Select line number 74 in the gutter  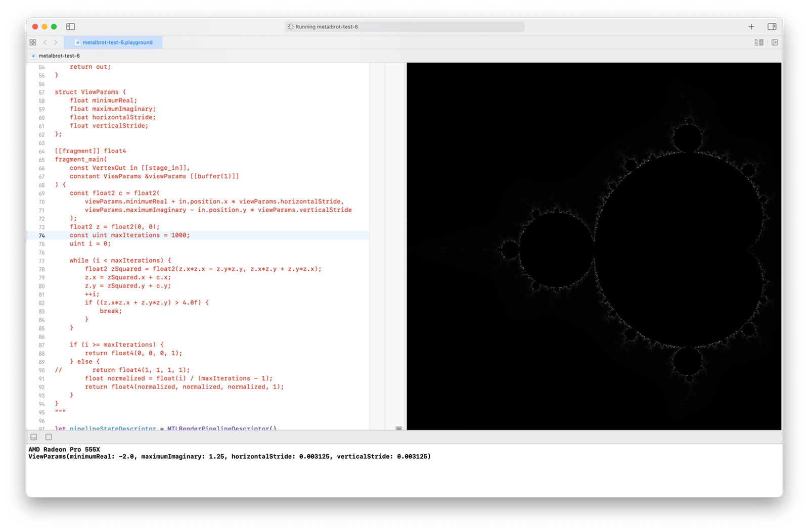(x=42, y=235)
